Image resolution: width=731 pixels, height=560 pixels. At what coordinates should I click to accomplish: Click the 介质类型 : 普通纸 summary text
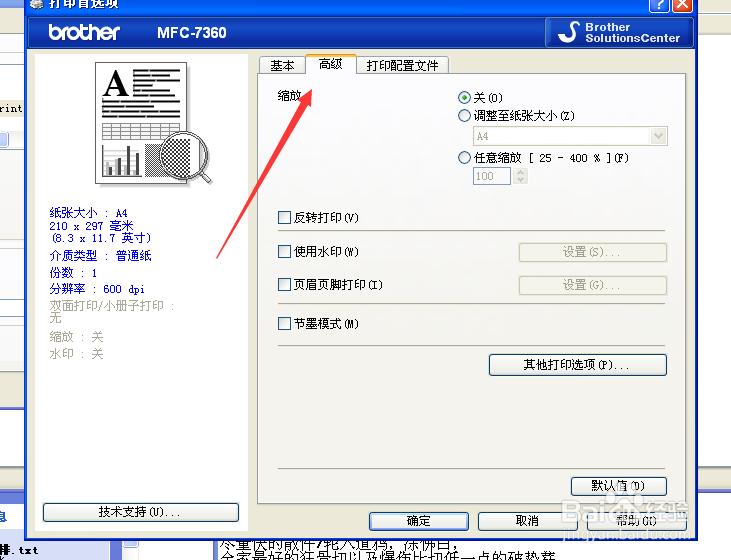tap(100, 256)
